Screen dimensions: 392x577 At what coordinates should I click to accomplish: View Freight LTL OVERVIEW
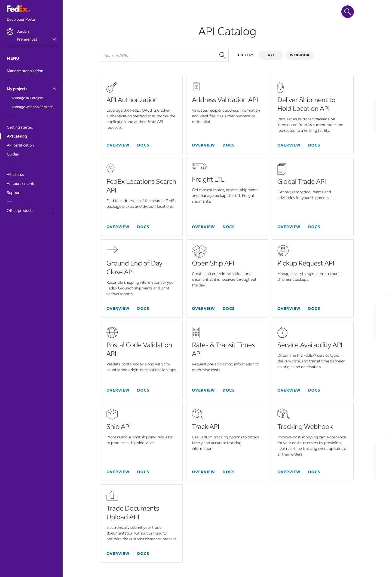point(203,227)
